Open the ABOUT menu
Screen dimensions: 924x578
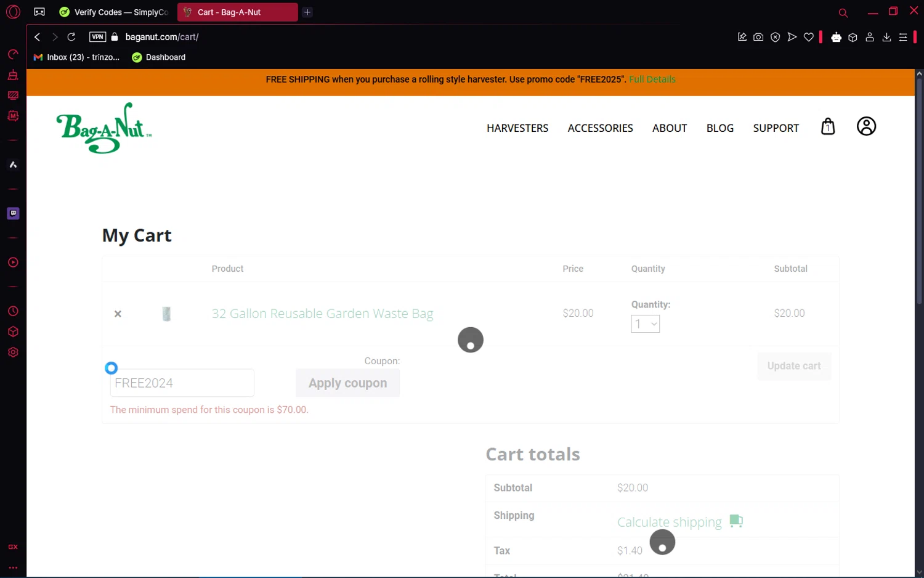[670, 128]
